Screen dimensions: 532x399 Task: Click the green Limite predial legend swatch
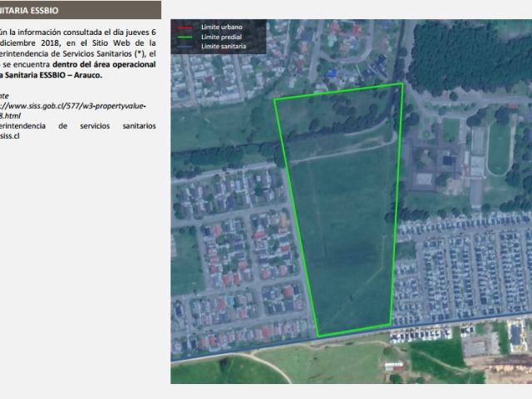click(x=183, y=37)
